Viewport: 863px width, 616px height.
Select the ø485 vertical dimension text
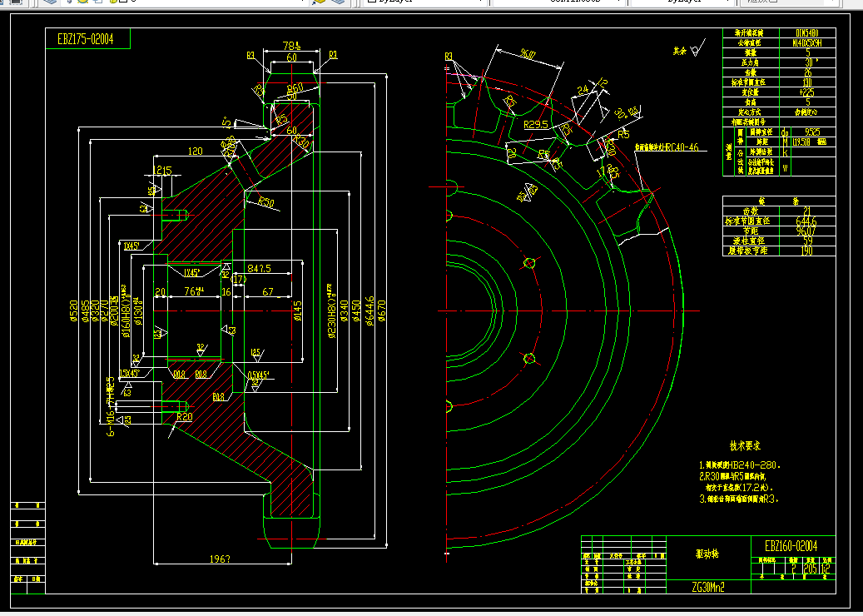pos(85,311)
